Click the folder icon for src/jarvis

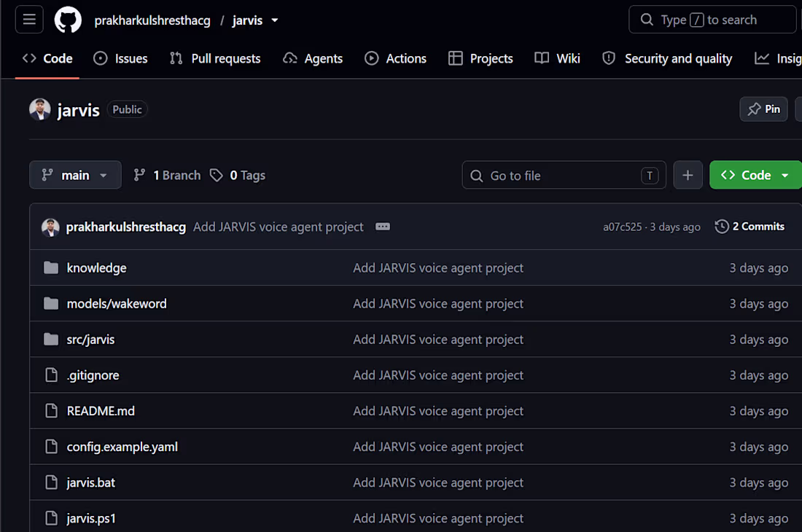(51, 339)
